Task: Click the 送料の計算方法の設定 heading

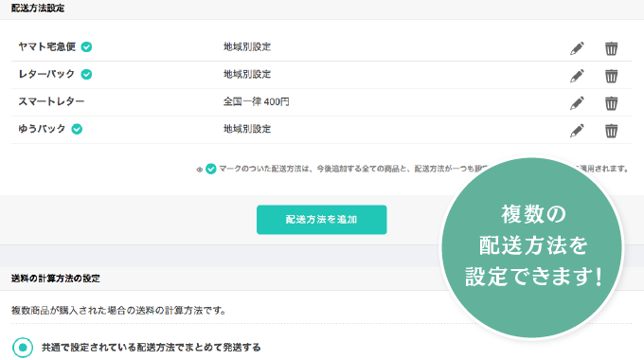Action: pos(56,279)
